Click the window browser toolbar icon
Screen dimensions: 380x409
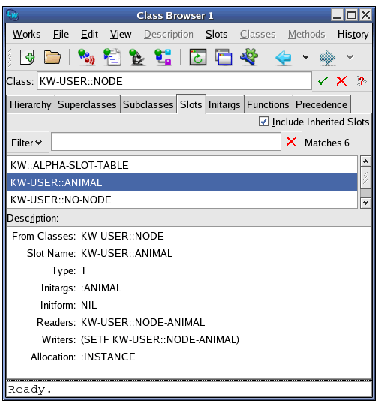tap(224, 57)
